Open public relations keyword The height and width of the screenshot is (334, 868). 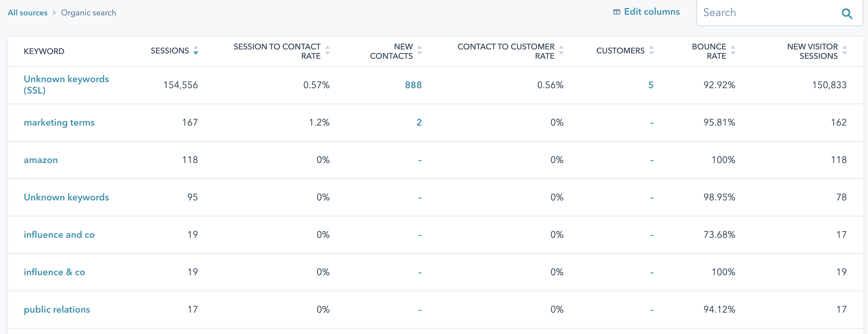pyautogui.click(x=56, y=309)
